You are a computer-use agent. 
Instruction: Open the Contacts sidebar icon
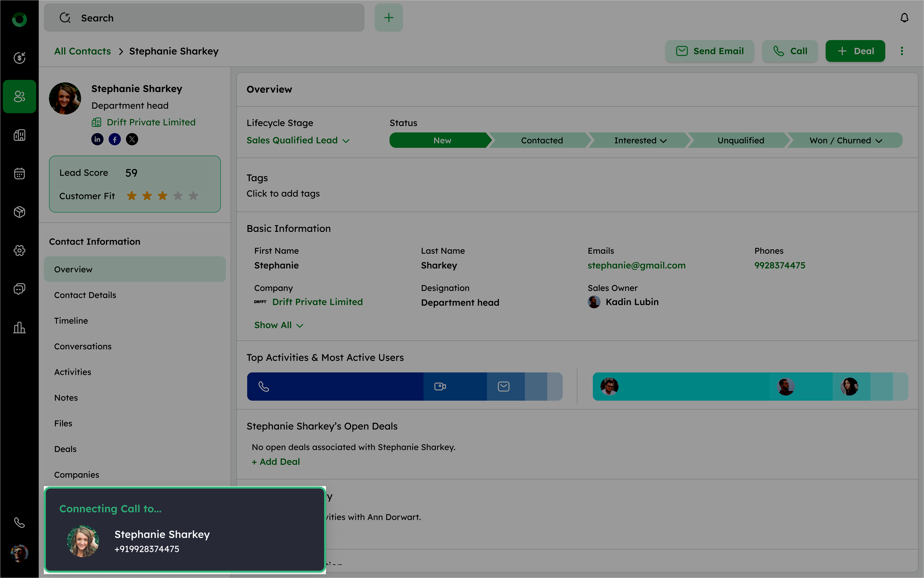click(x=19, y=96)
